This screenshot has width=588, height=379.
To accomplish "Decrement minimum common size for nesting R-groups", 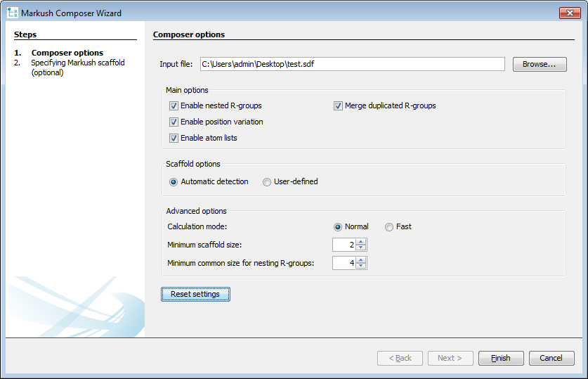I will [361, 266].
